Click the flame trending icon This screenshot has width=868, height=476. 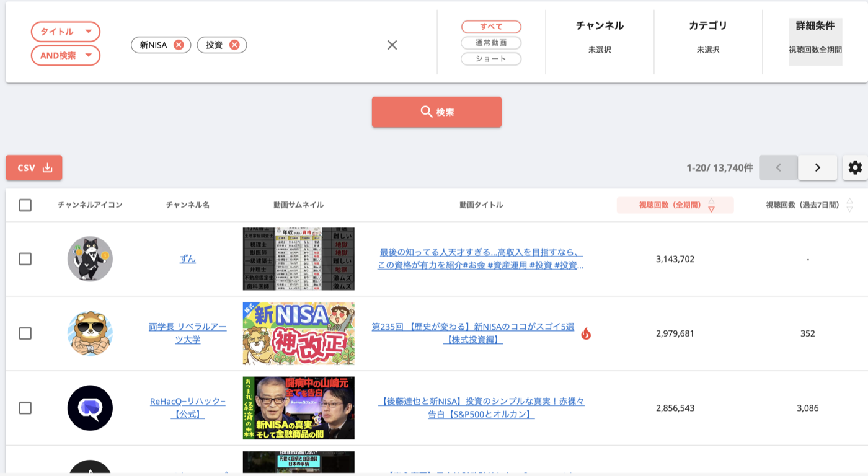pyautogui.click(x=586, y=333)
